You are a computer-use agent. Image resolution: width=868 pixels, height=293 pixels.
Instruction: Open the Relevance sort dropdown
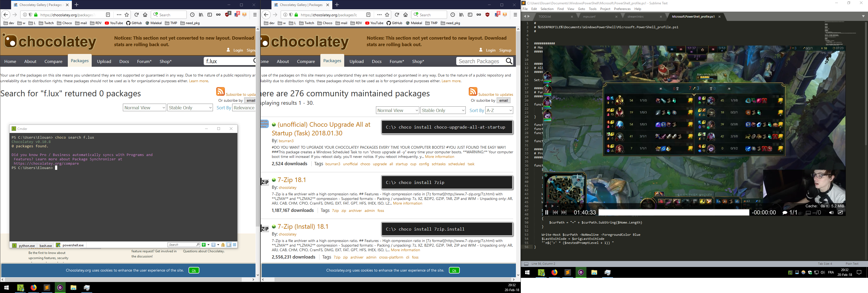click(x=244, y=107)
